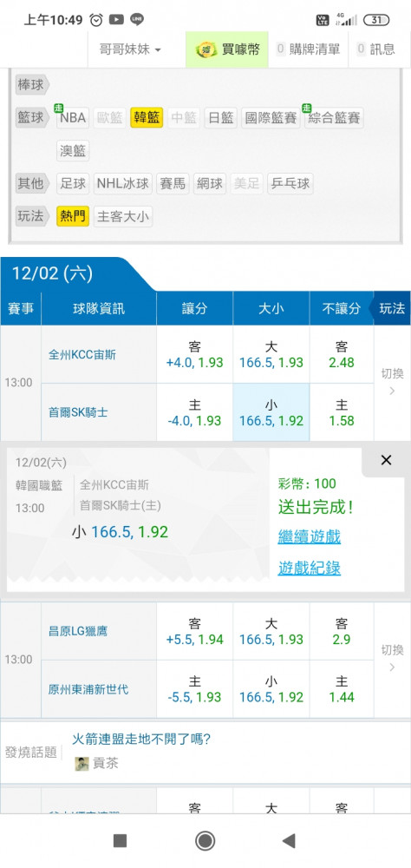Image resolution: width=411 pixels, height=868 pixels.
Task: Select the 韓籃 league filter
Action: pyautogui.click(x=147, y=118)
